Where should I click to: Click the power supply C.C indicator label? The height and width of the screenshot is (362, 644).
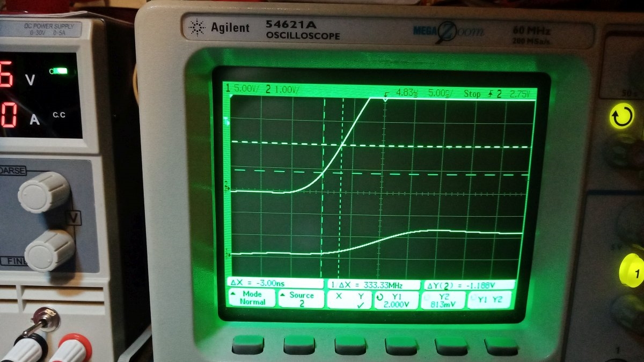60,115
